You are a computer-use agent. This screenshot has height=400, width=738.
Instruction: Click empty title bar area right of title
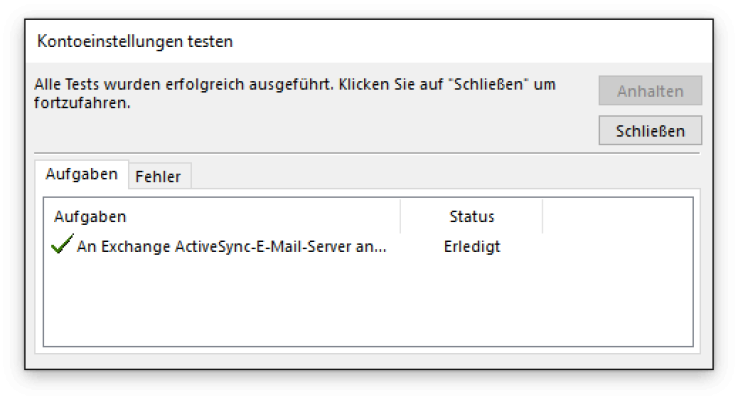tap(471, 41)
